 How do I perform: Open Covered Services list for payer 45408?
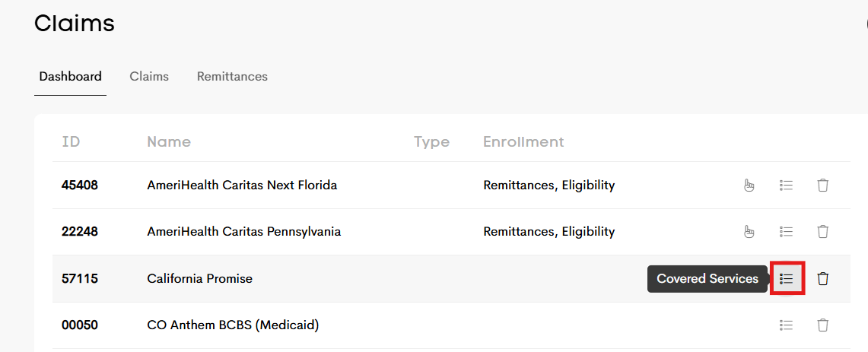787,185
